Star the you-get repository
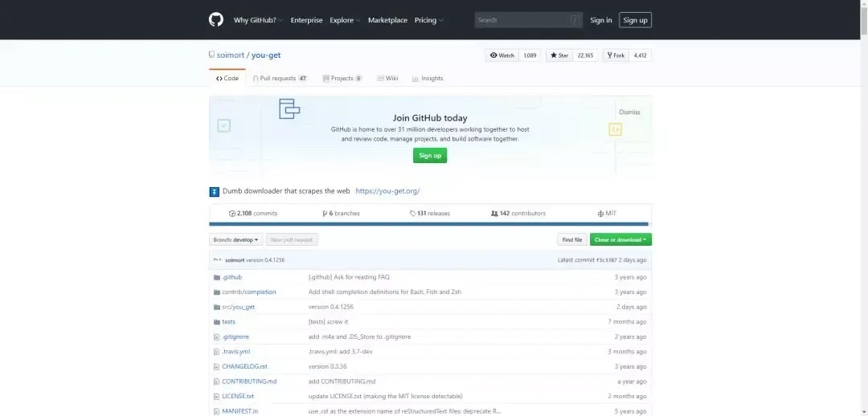 tap(559, 55)
